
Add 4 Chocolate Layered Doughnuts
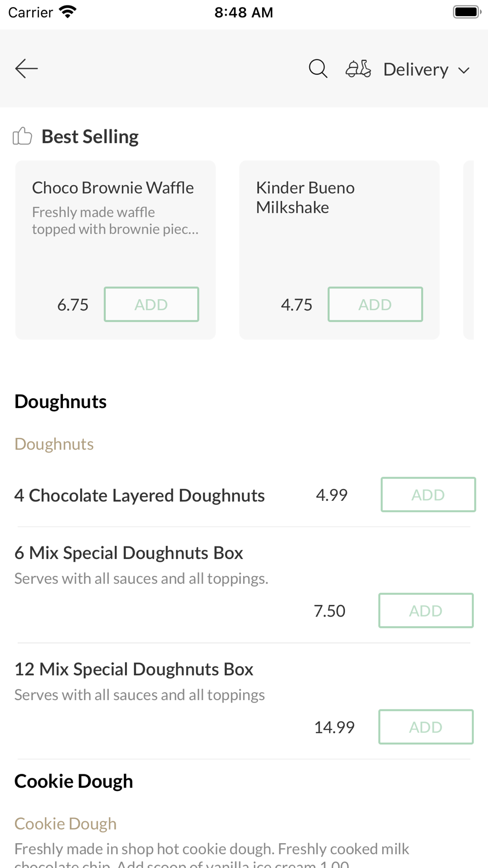click(x=428, y=495)
